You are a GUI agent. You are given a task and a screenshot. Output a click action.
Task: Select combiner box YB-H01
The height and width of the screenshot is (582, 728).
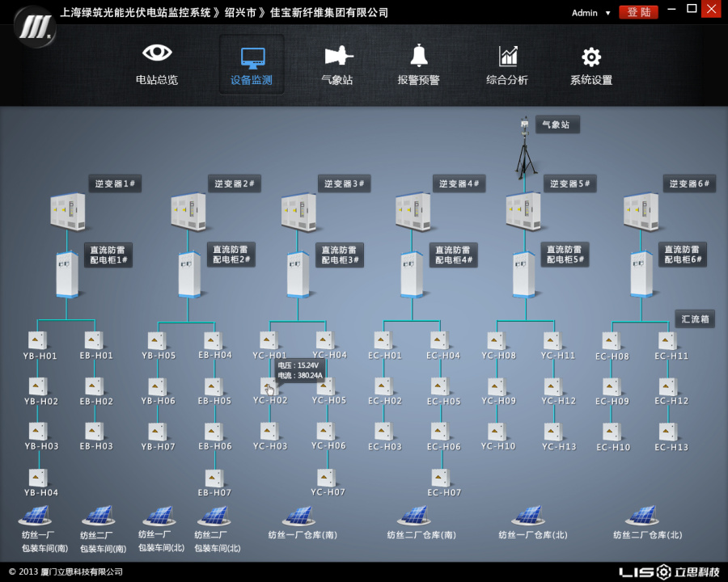pyautogui.click(x=37, y=339)
